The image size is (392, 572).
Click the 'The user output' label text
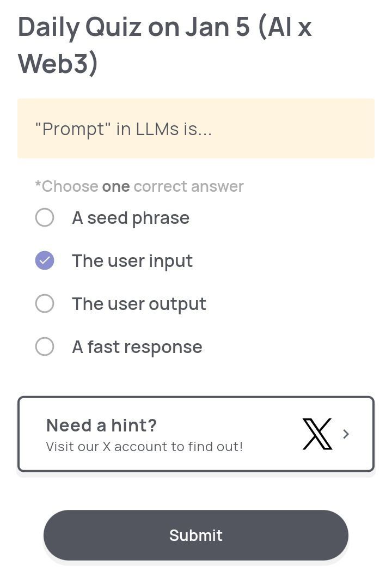click(139, 303)
